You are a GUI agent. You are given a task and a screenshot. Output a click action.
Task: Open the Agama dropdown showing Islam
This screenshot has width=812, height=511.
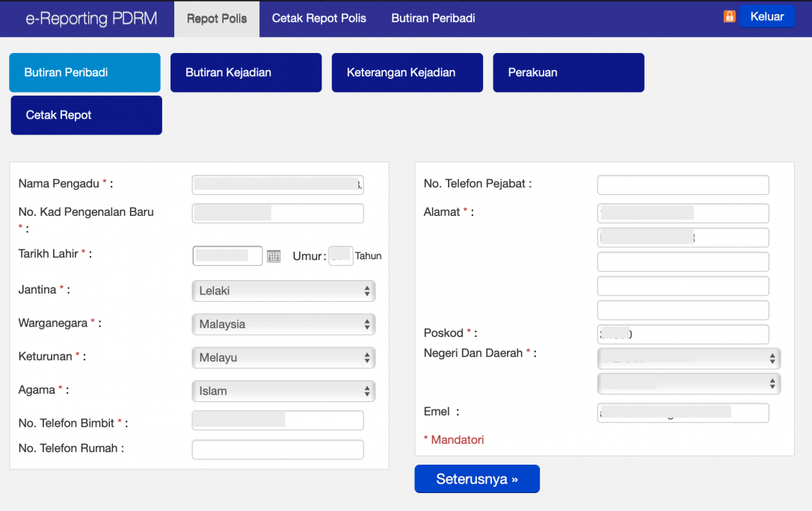click(283, 391)
